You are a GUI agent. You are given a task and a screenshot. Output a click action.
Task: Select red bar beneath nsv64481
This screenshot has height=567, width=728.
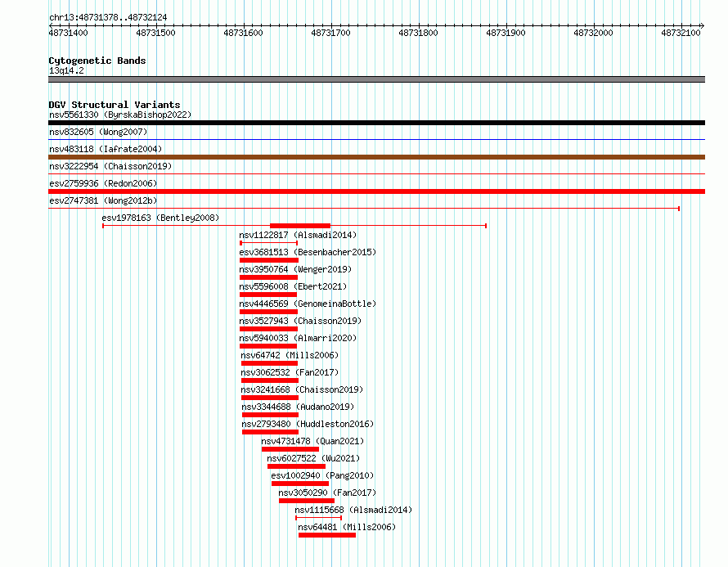327,535
